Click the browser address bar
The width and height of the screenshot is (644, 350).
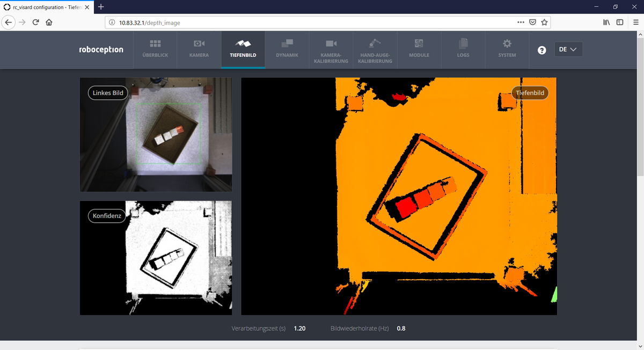pyautogui.click(x=311, y=23)
